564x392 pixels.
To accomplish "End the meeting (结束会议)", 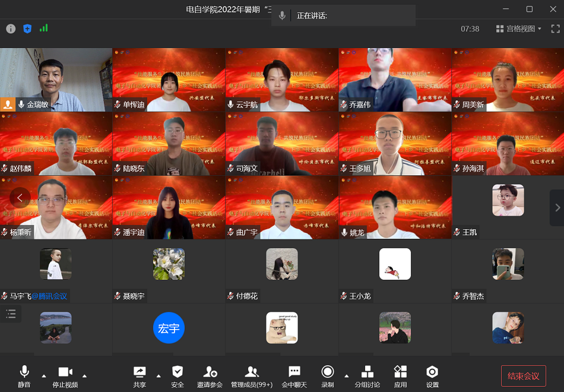I will [x=523, y=376].
